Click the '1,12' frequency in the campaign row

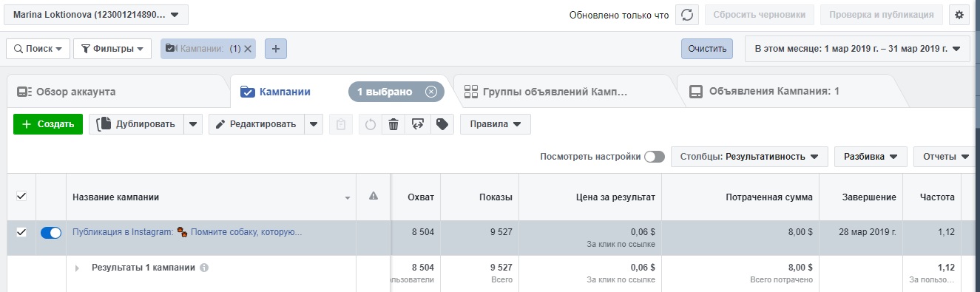[x=945, y=231]
